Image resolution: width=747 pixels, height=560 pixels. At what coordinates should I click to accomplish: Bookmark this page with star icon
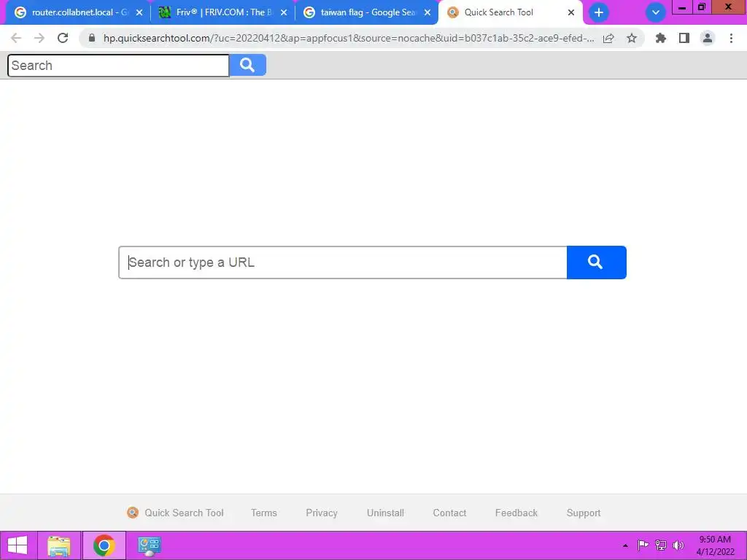[632, 38]
